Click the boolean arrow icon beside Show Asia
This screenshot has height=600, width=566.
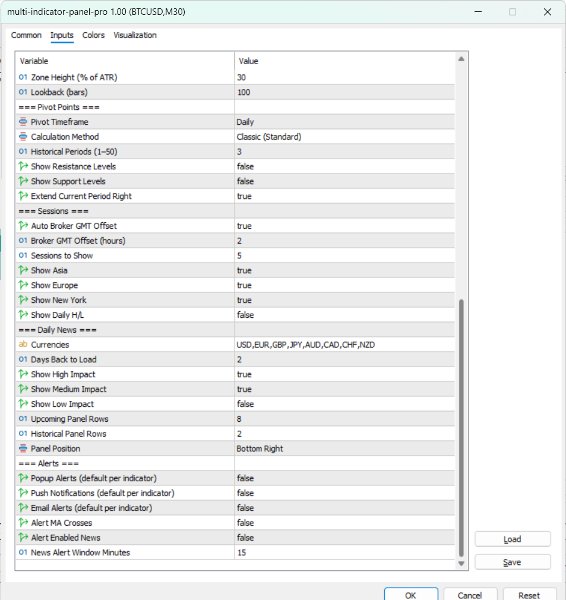coord(23,270)
